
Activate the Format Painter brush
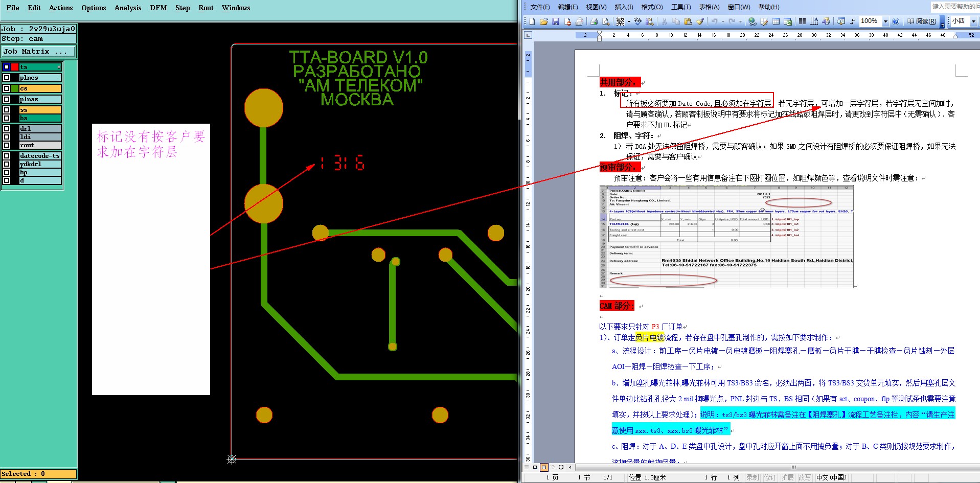click(700, 21)
